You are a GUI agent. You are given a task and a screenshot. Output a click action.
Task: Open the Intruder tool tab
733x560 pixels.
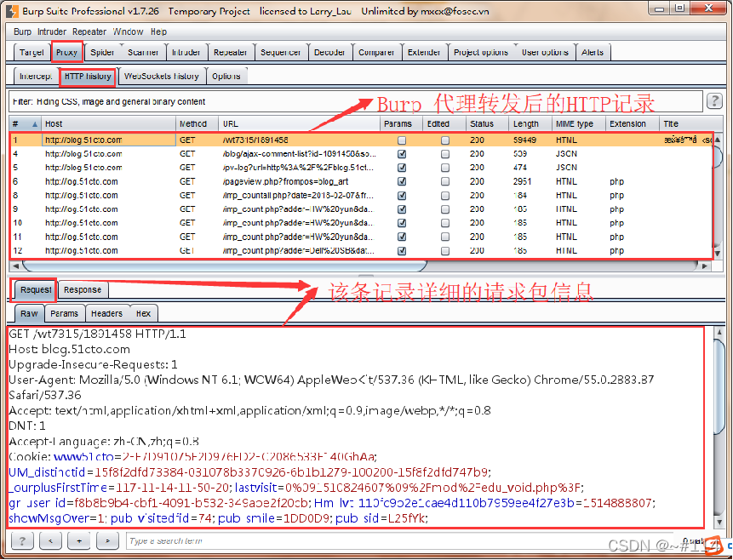tap(186, 53)
